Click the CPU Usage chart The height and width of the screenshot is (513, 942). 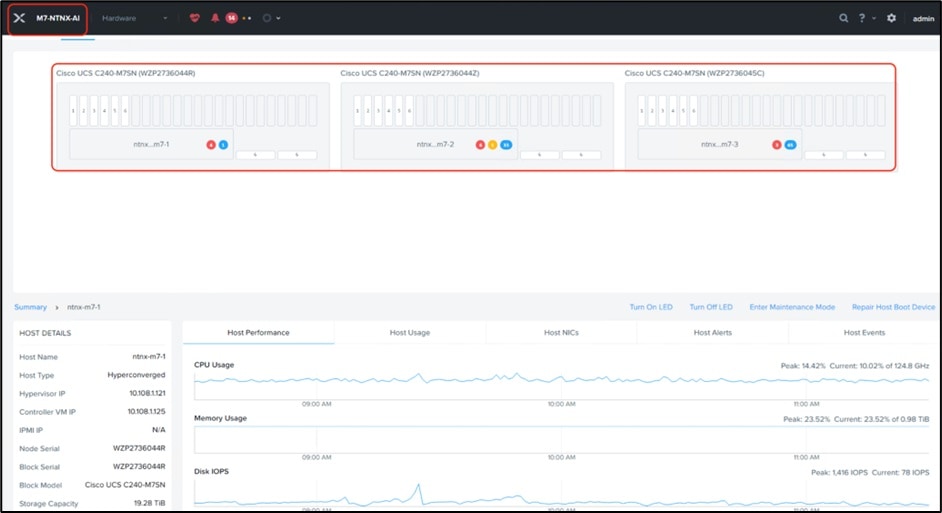coord(561,385)
